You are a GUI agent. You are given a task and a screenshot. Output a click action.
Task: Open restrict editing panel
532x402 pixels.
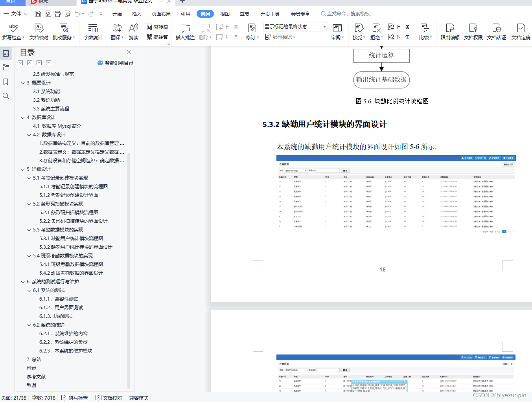pyautogui.click(x=450, y=32)
